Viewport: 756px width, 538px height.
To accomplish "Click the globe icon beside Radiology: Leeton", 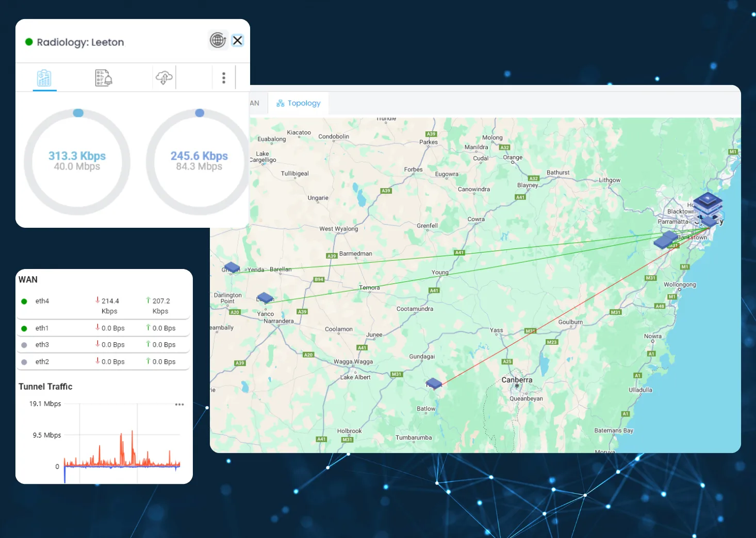I will [218, 40].
